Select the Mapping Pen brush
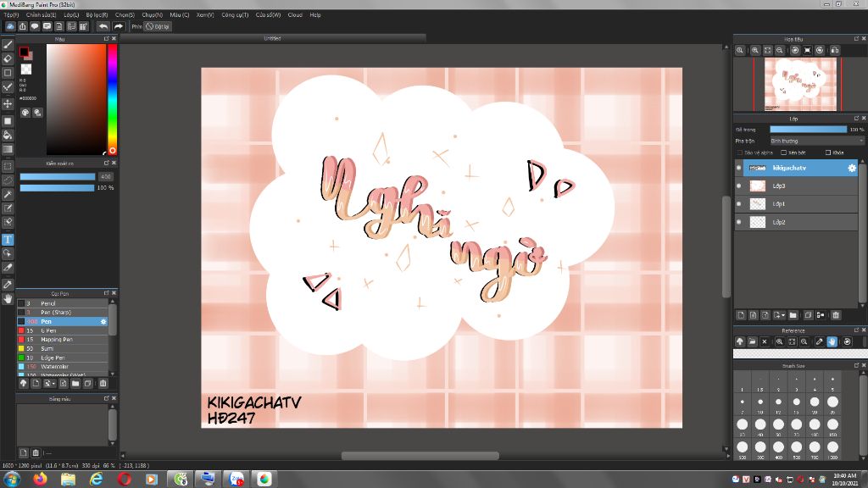The height and width of the screenshot is (488, 868). [63, 339]
